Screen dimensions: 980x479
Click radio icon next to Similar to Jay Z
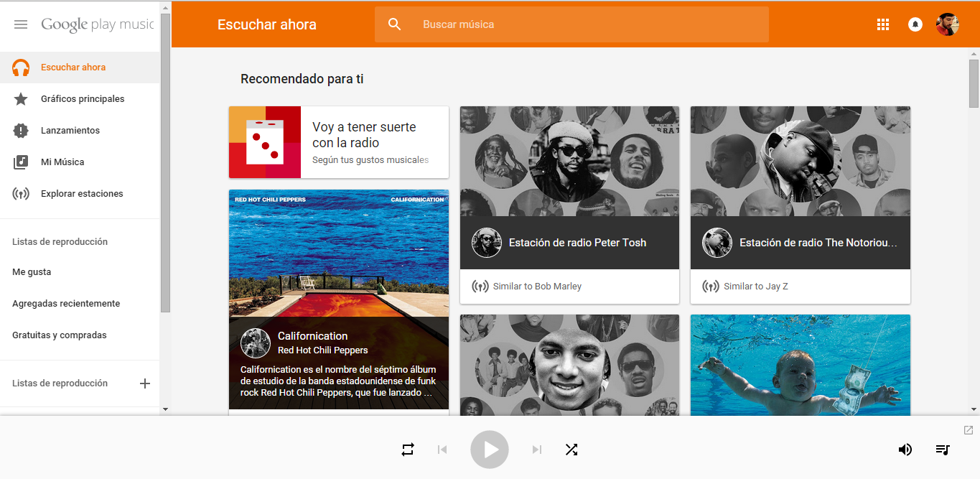(x=710, y=287)
